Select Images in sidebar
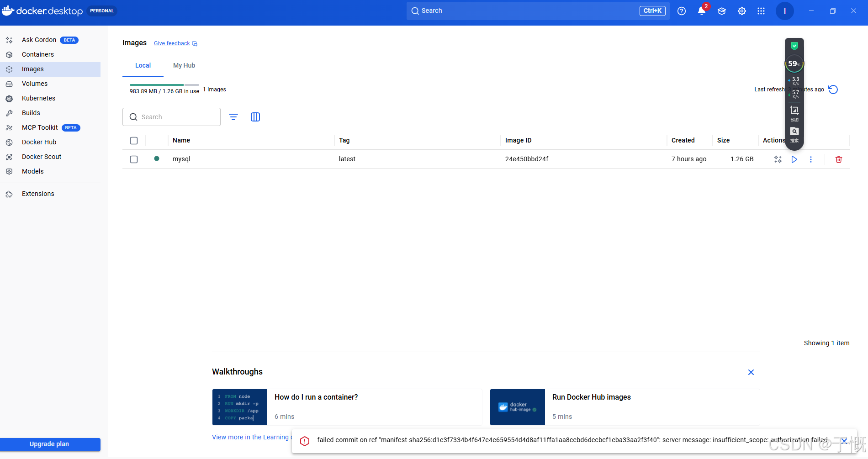The width and height of the screenshot is (868, 459). [50, 69]
